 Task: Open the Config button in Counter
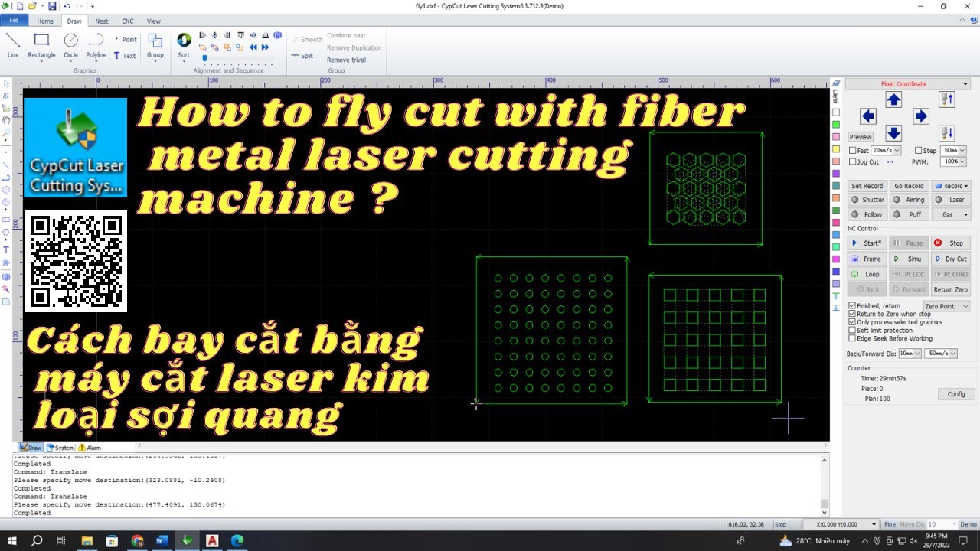tap(956, 394)
